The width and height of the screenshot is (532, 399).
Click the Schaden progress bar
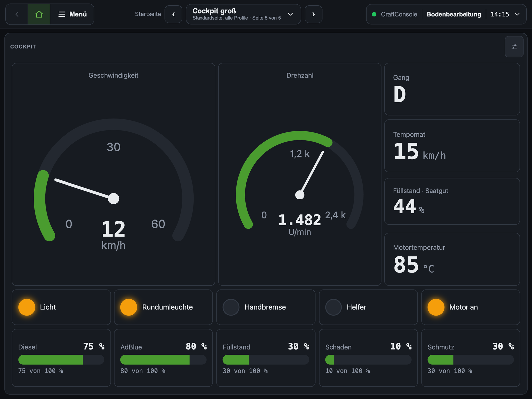(x=368, y=360)
